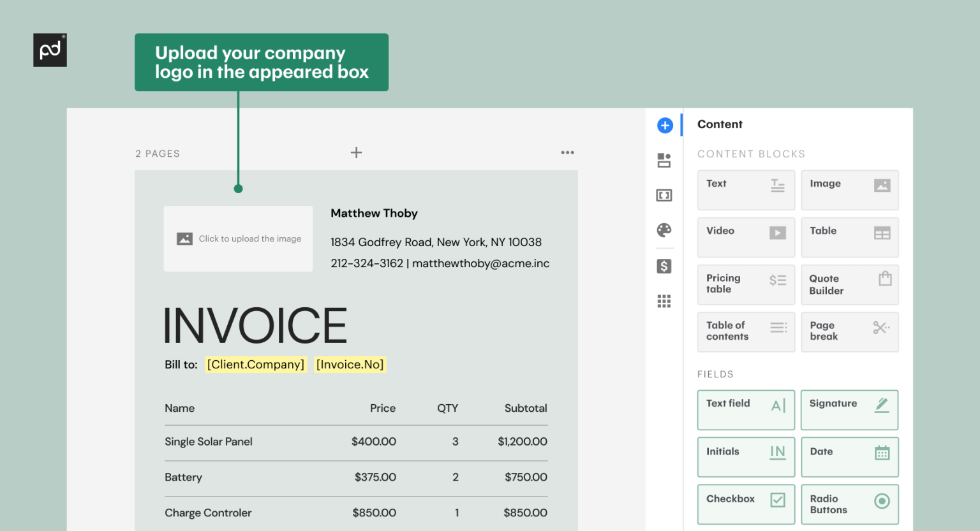Open the Variables panel with the brackets icon
Screen dimensions: 980x531
(x=664, y=195)
